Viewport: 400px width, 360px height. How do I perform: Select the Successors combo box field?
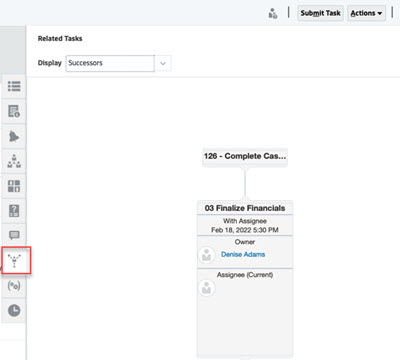pos(110,63)
